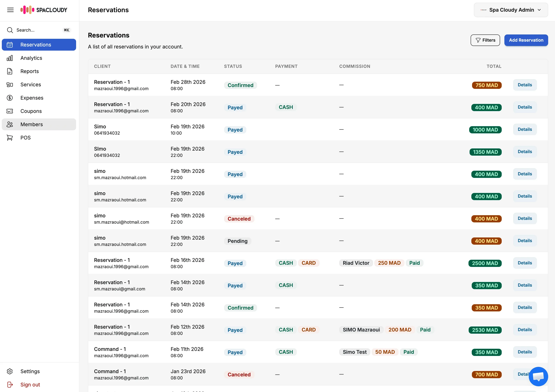Screen dimensions: 555x392
Task: Click the POS shopping cart icon
Action: (x=10, y=138)
